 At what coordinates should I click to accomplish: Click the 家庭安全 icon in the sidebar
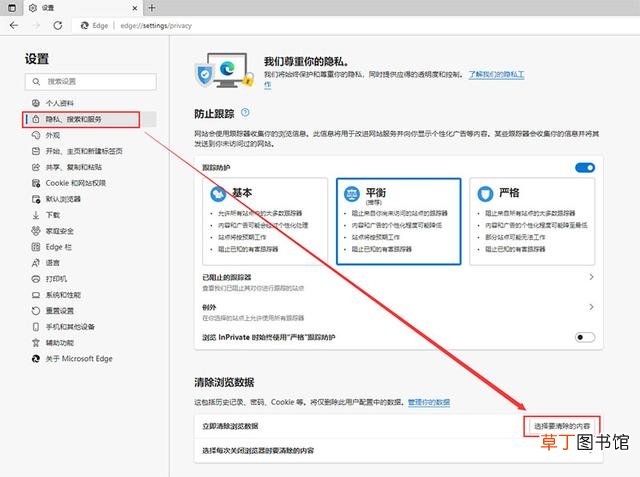[x=36, y=231]
